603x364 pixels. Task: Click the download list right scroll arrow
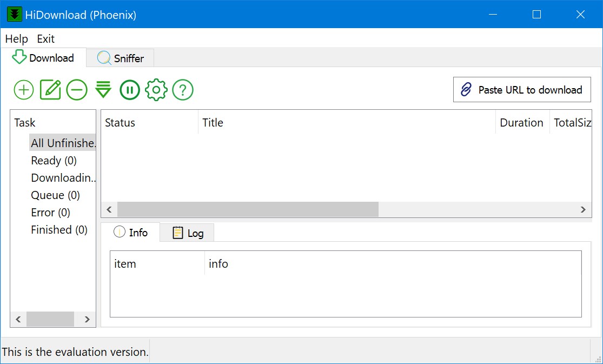point(583,210)
